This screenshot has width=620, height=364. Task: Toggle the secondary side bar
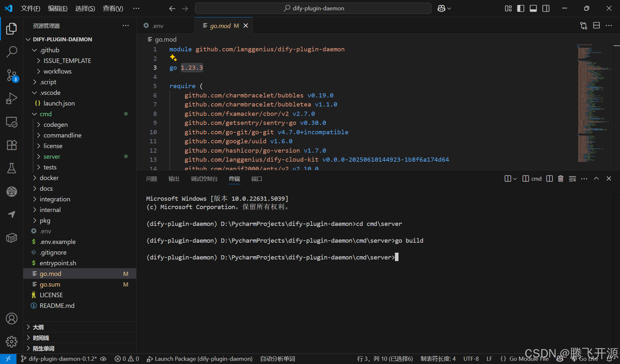[x=546, y=8]
